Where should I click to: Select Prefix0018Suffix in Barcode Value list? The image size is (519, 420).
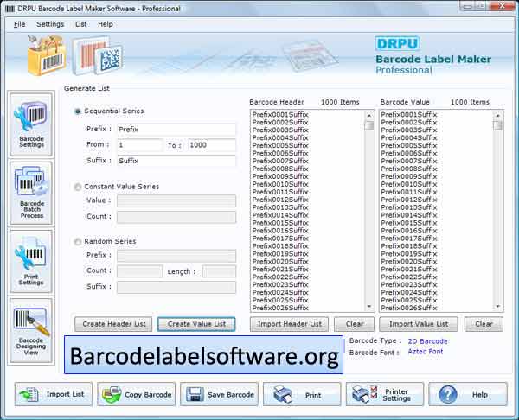tap(409, 246)
